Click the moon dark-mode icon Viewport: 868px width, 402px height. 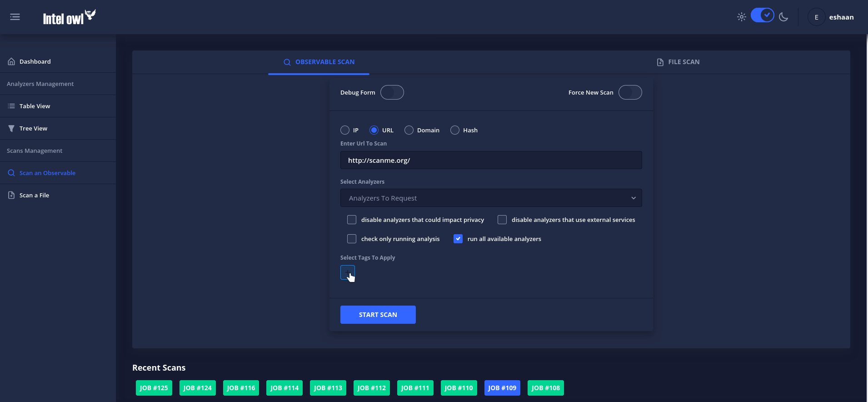pyautogui.click(x=783, y=17)
